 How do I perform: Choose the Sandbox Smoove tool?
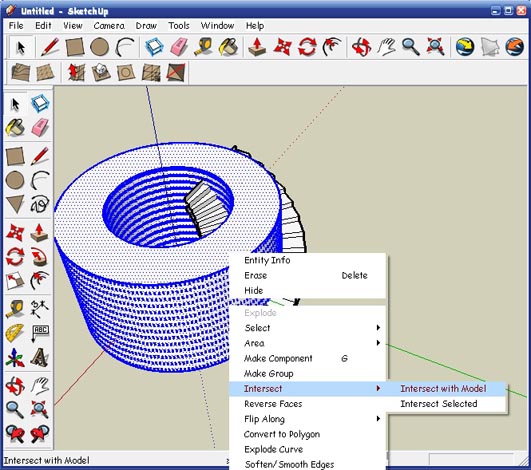[76, 72]
